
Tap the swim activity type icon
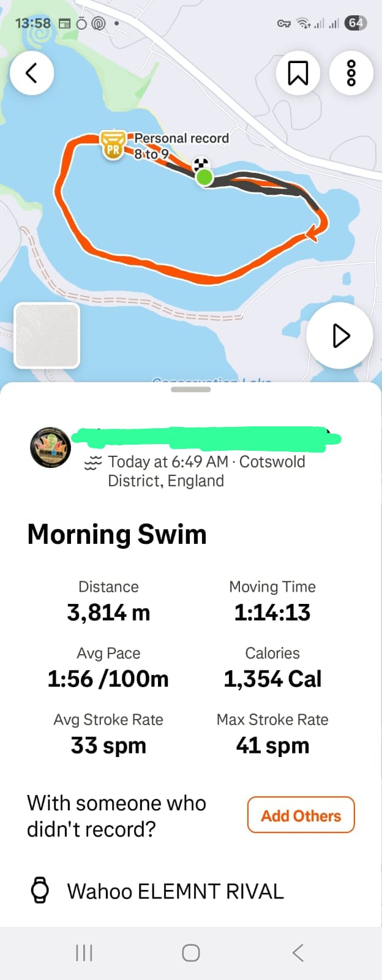92,463
